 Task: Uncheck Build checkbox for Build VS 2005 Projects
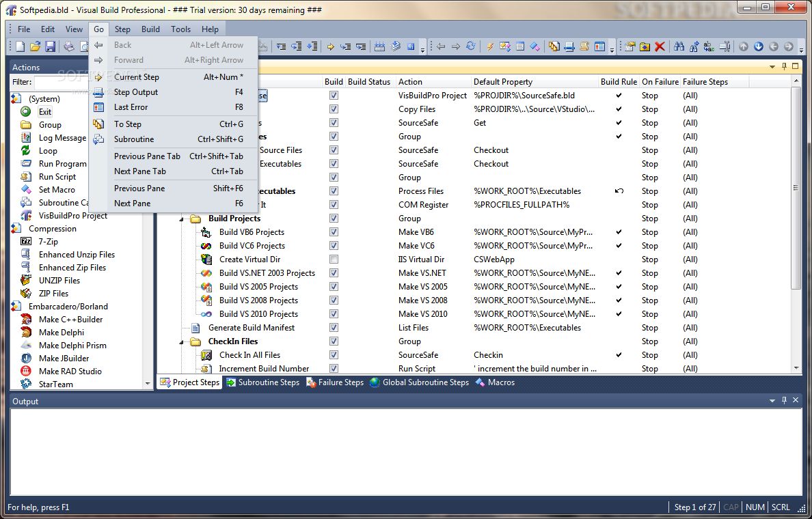coord(334,287)
